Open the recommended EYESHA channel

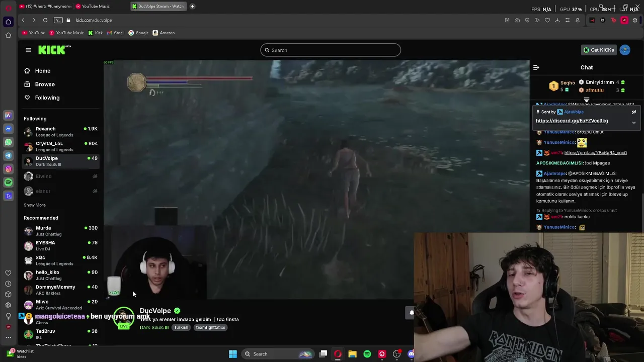[60, 245]
